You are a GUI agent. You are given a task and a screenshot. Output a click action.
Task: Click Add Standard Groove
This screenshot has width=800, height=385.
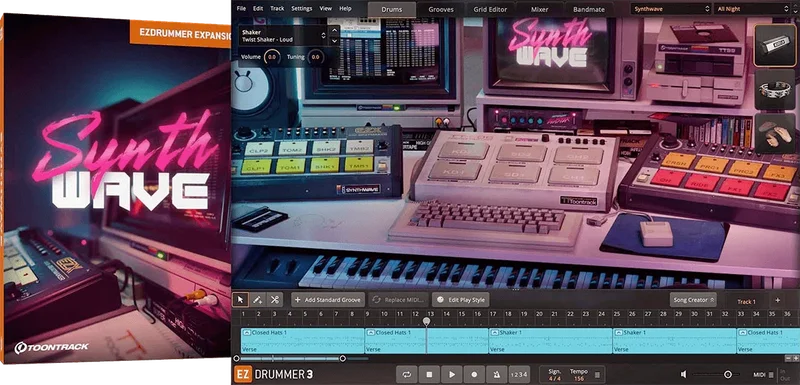pos(328,300)
